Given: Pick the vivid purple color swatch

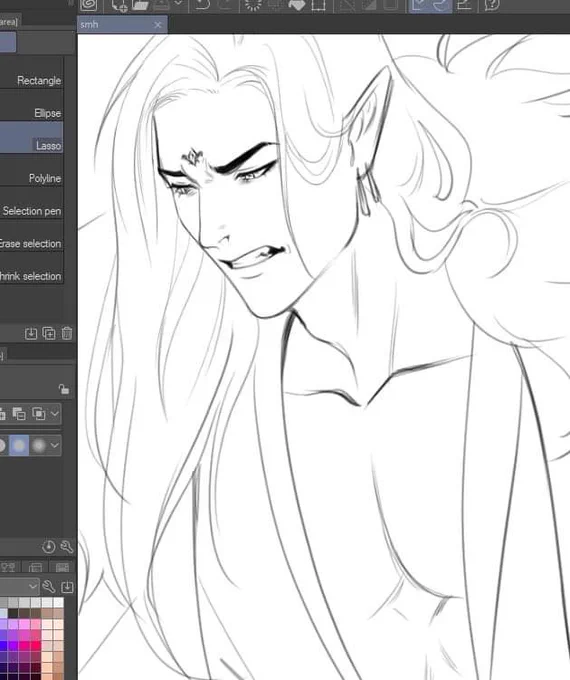Looking at the screenshot, I should [x=14, y=647].
